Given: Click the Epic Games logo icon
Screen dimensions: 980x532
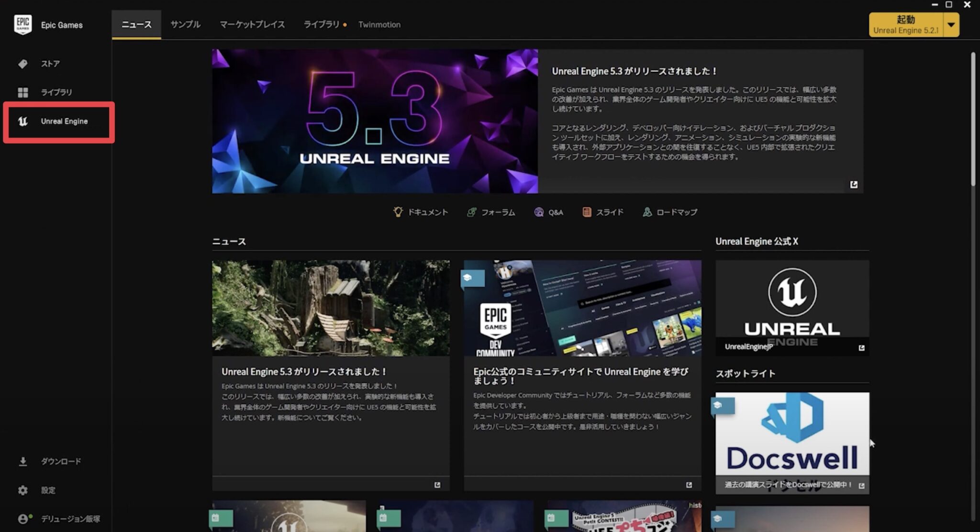Looking at the screenshot, I should click(22, 25).
